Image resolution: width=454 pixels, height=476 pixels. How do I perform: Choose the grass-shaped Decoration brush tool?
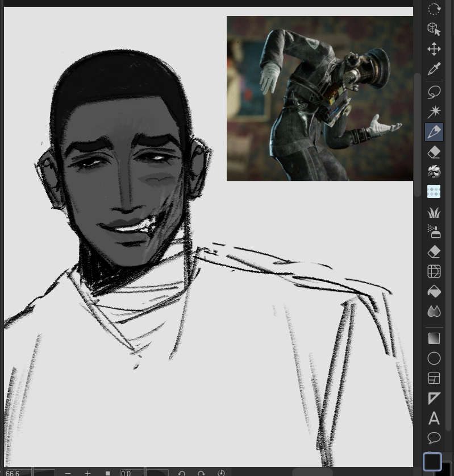(434, 213)
